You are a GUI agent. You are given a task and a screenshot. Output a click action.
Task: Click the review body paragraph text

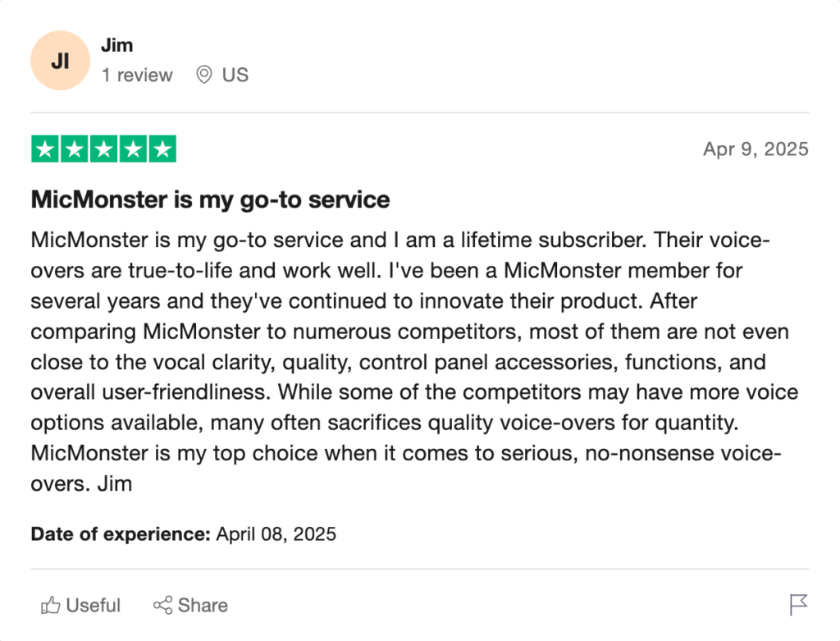coord(402,362)
